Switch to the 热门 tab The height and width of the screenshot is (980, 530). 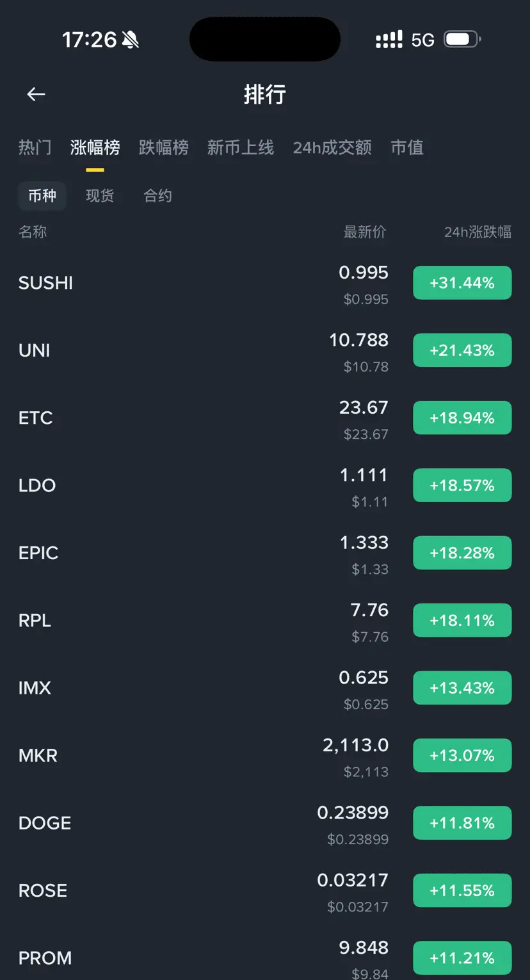pos(35,147)
